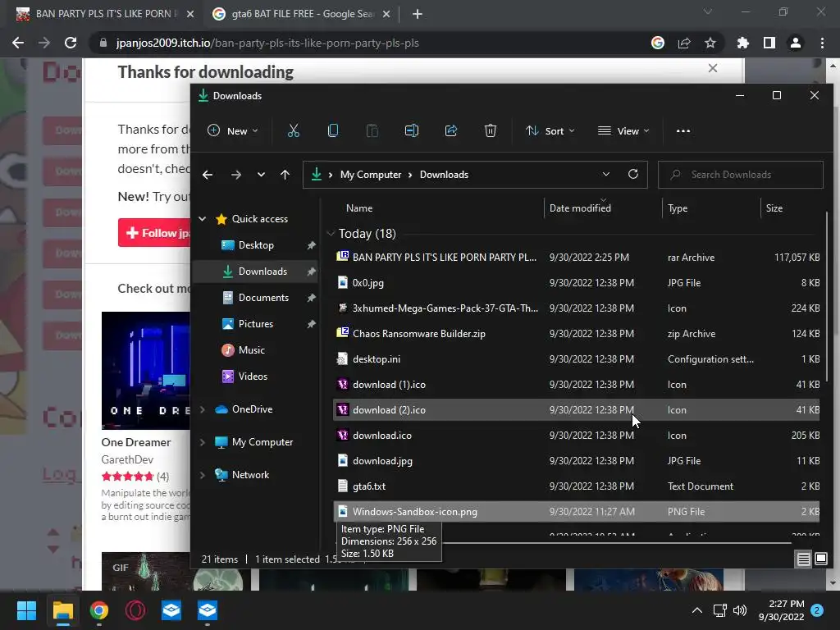
Task: Click the Rename icon in toolbar
Action: pos(412,130)
